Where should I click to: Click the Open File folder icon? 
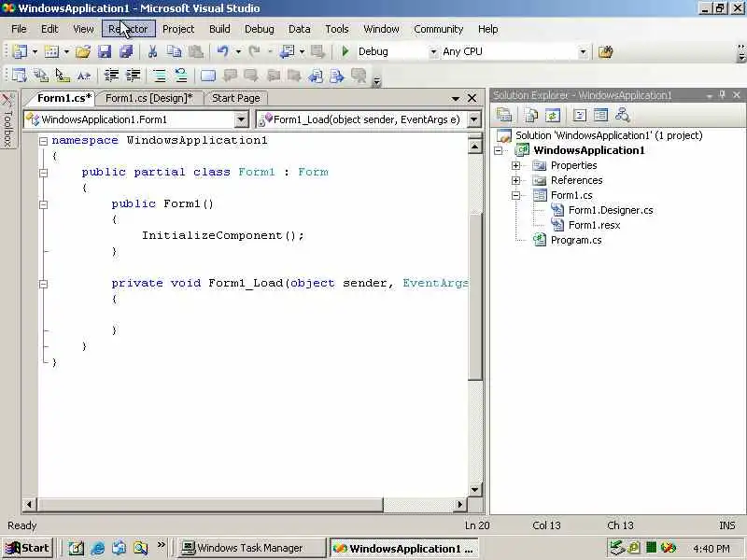83,51
